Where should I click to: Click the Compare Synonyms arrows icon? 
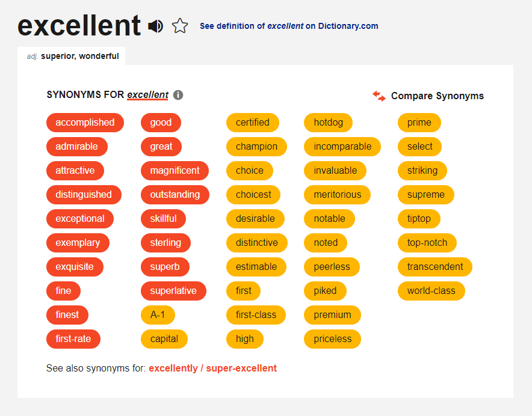(x=379, y=96)
